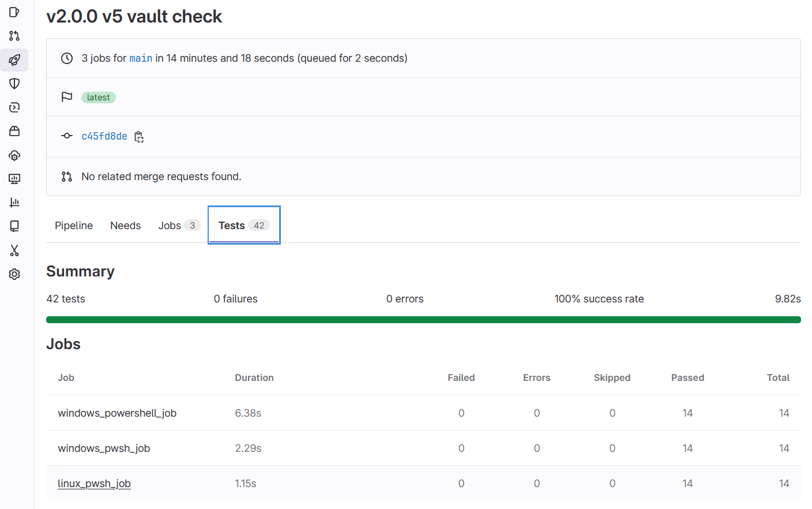This screenshot has height=509, width=812.
Task: Switch to the Jobs tab
Action: (x=179, y=226)
